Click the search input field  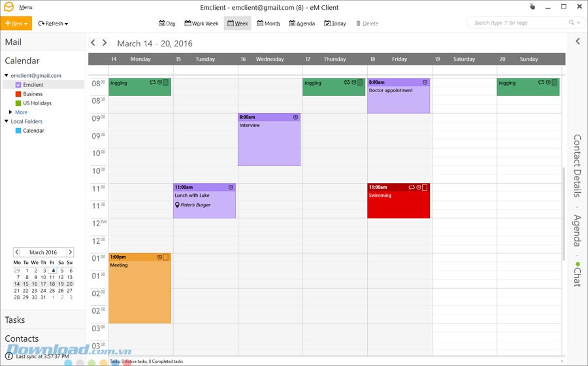click(x=519, y=23)
